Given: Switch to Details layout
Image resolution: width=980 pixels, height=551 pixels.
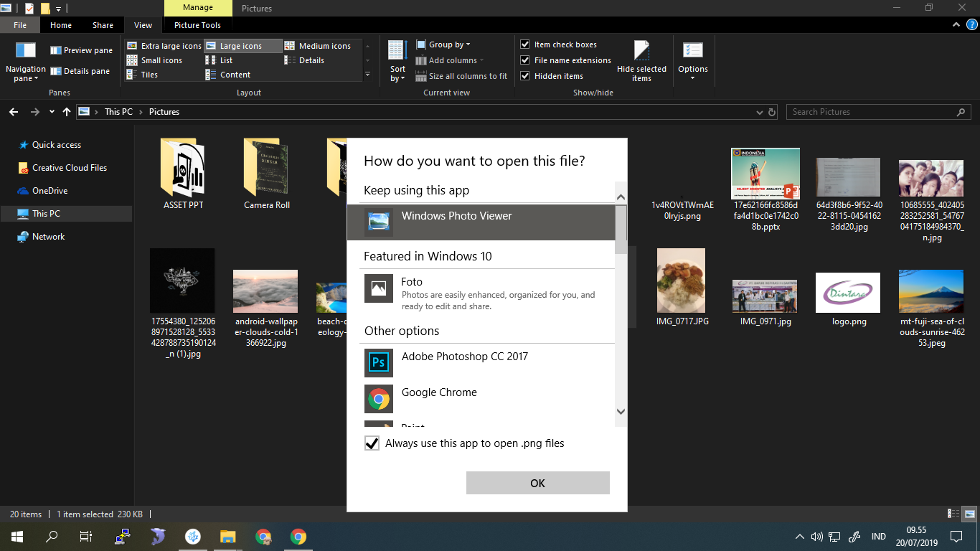Looking at the screenshot, I should point(304,60).
